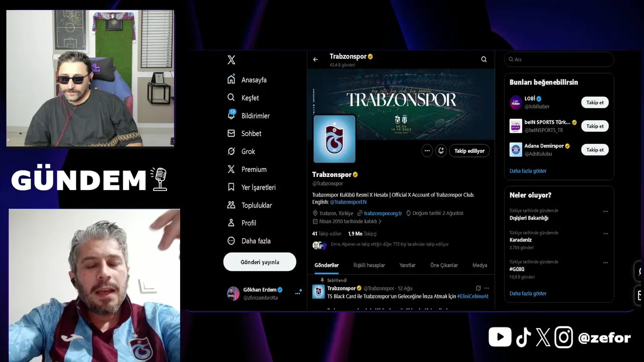Open profile more options three-dot button

coord(427,151)
